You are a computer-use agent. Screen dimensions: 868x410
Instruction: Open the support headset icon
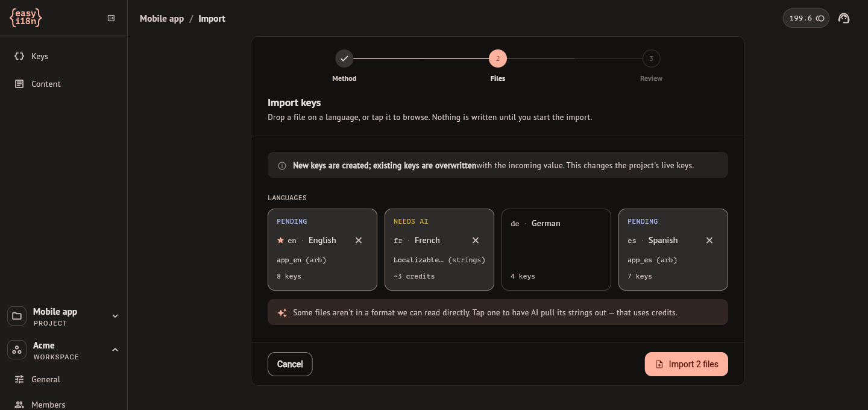tap(844, 18)
